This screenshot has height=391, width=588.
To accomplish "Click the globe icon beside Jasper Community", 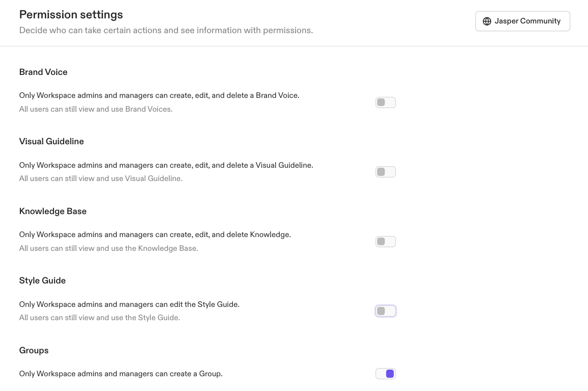I will pyautogui.click(x=487, y=21).
